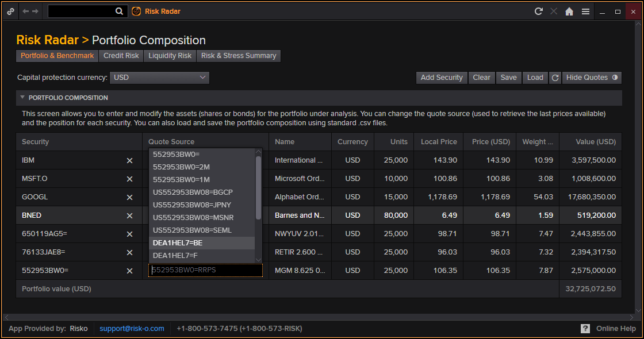Refresh quotes with the circular arrow button
The height and width of the screenshot is (339, 644).
click(555, 78)
